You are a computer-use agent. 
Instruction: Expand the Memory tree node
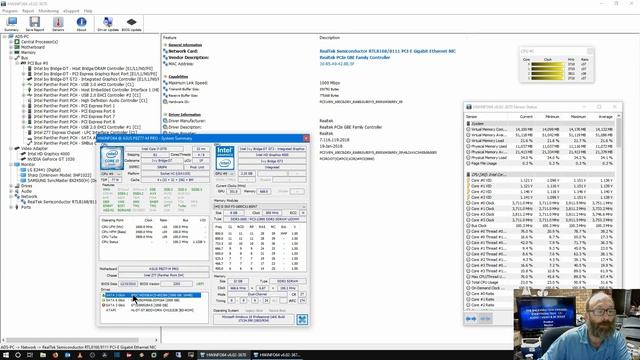coord(11,52)
